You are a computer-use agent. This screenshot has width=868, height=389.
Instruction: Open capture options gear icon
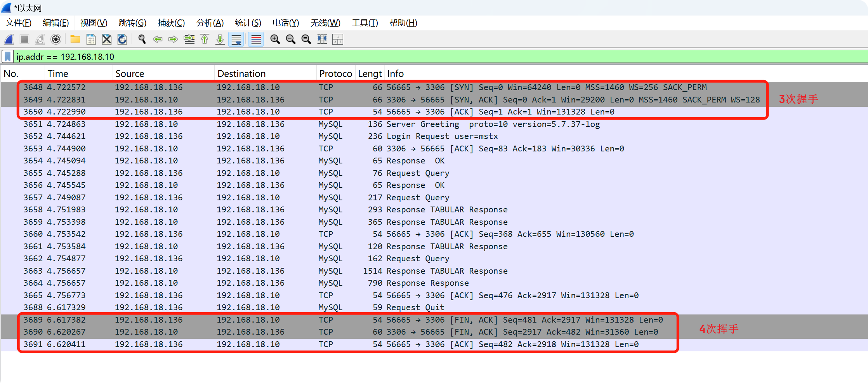coord(56,39)
